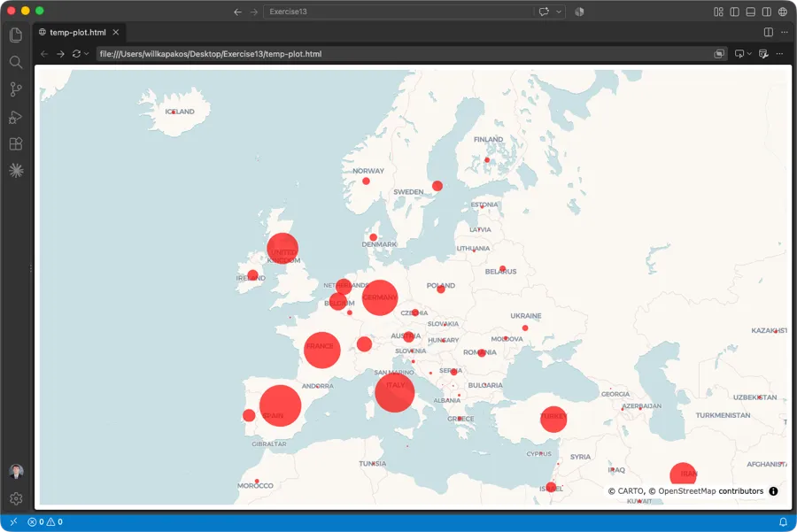
Task: Click the Norway marker on map
Action: [x=366, y=181]
